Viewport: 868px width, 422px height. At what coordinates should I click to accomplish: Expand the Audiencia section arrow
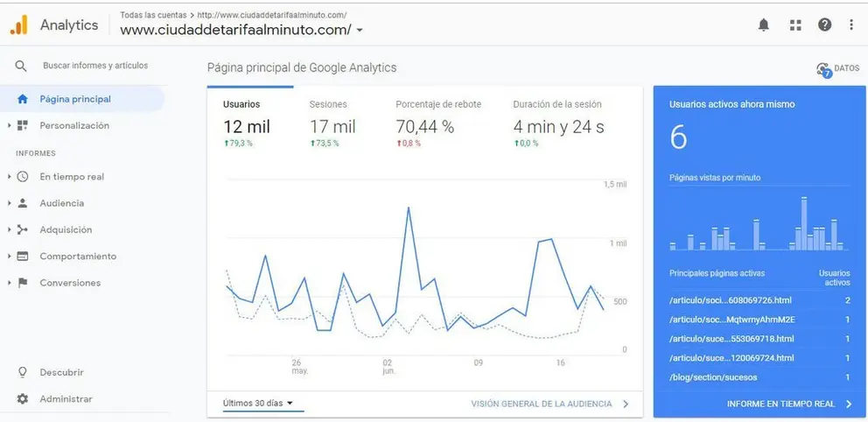(10, 203)
